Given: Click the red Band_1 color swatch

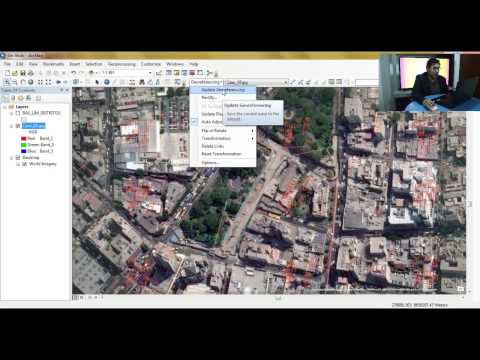Looking at the screenshot, I should (24, 138).
